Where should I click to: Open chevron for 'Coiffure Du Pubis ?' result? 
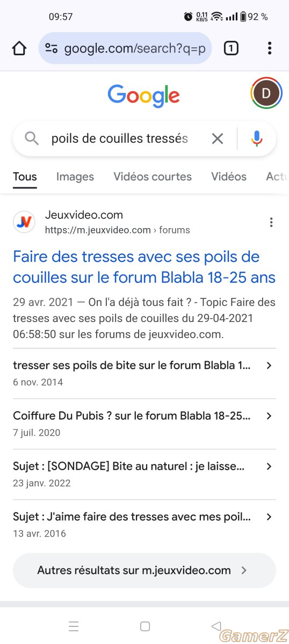(x=269, y=416)
